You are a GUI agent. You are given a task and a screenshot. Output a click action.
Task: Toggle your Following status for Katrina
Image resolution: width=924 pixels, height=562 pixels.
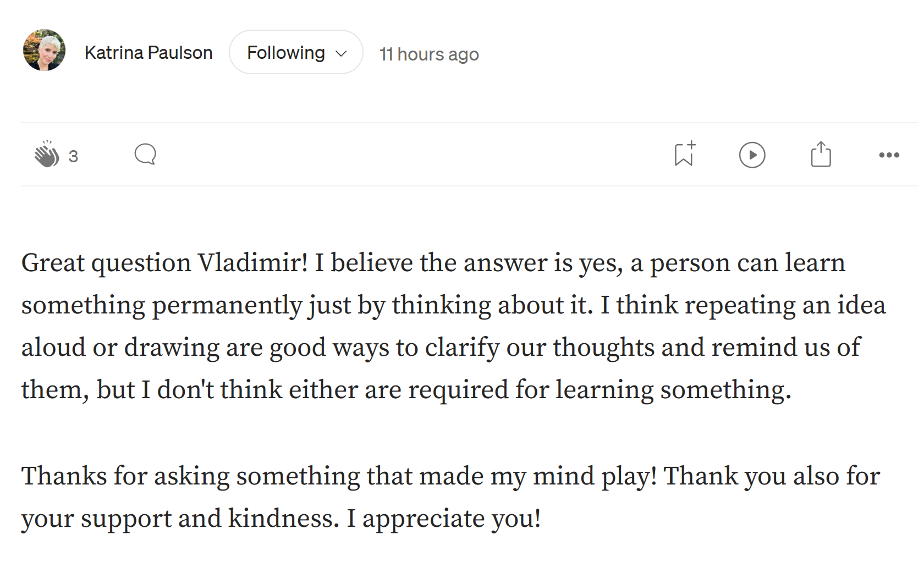click(296, 52)
